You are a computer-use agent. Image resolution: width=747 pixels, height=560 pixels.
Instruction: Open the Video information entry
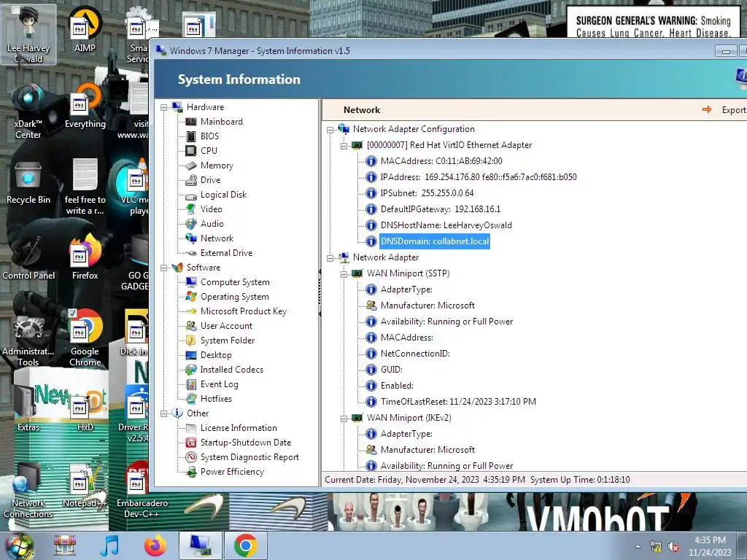211,209
